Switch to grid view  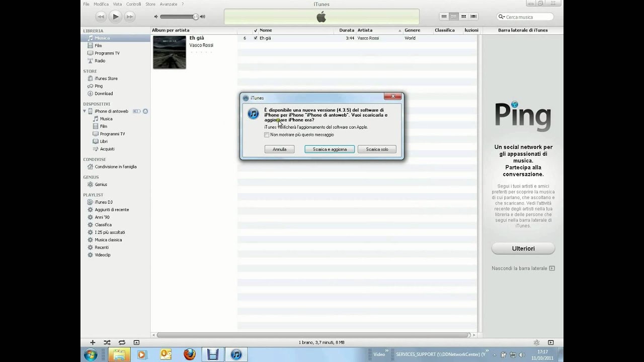(463, 17)
